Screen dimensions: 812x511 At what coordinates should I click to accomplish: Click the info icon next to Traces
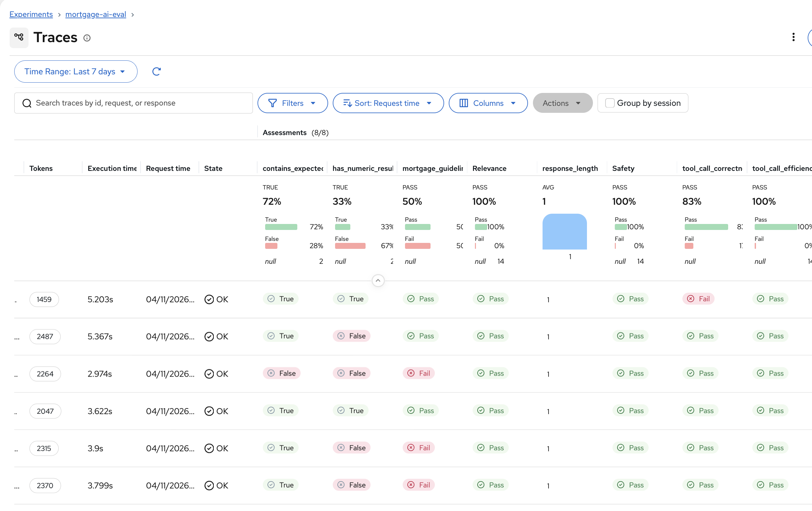87,38
